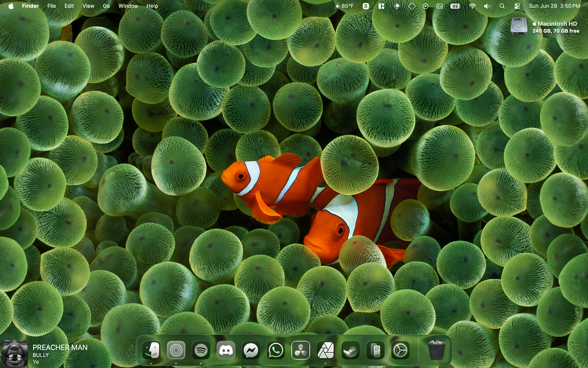Click the artist name Ye
Screen dimensions: 588x368
(x=36, y=362)
